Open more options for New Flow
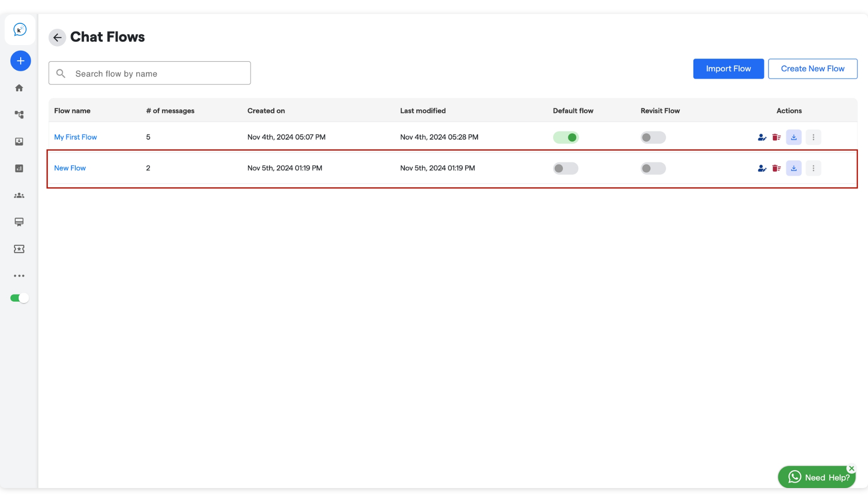 pyautogui.click(x=814, y=168)
